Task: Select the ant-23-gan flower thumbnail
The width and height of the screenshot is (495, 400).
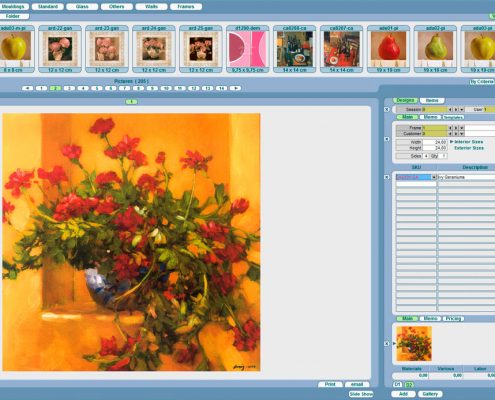Action: coord(107,49)
